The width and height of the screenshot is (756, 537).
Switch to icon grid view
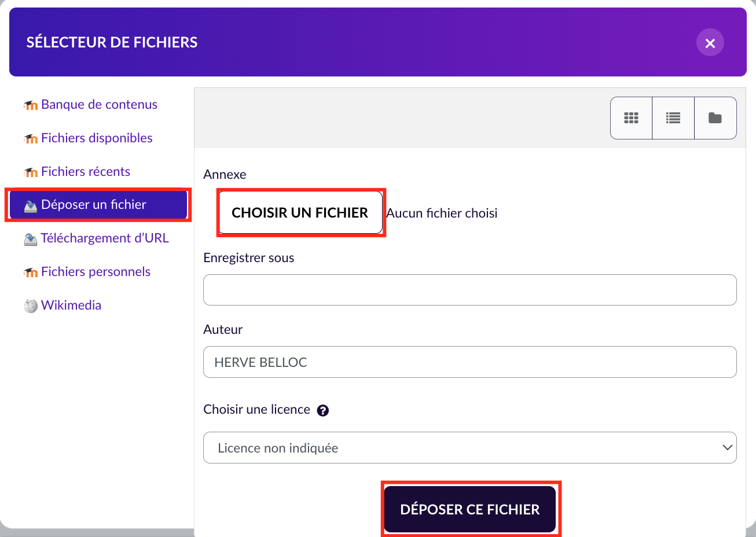[x=631, y=118]
